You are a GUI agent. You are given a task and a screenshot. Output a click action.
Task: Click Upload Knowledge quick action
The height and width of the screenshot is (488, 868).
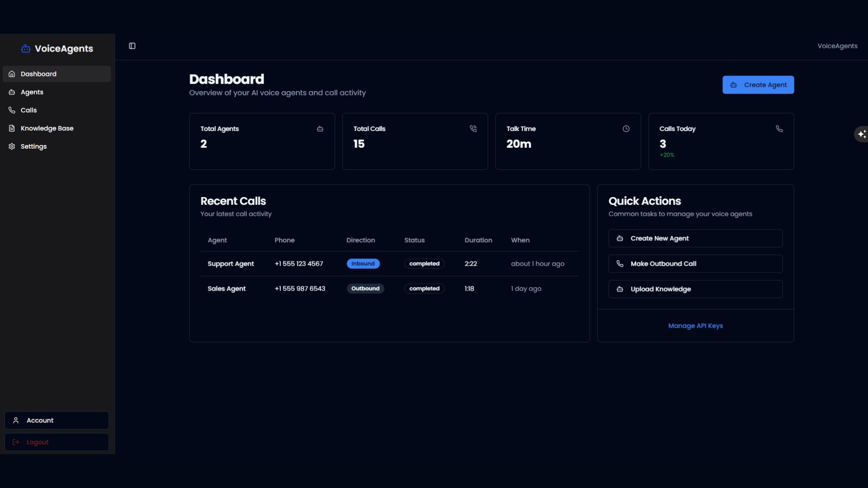(x=695, y=289)
